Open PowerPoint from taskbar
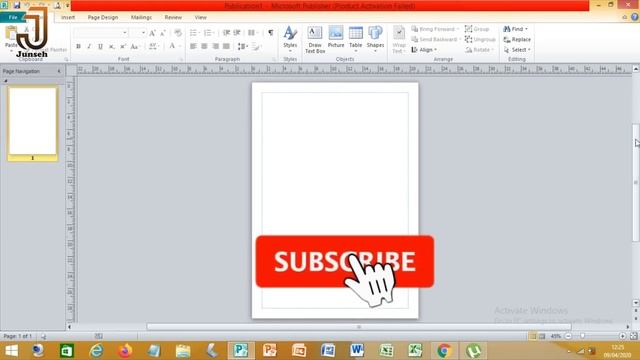This screenshot has height=360, width=640. pyautogui.click(x=270, y=351)
